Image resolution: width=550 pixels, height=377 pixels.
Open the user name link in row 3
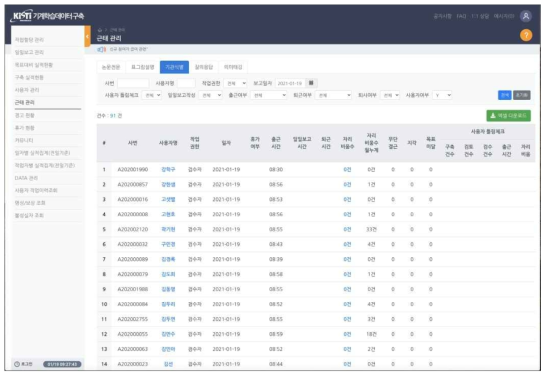tap(168, 200)
